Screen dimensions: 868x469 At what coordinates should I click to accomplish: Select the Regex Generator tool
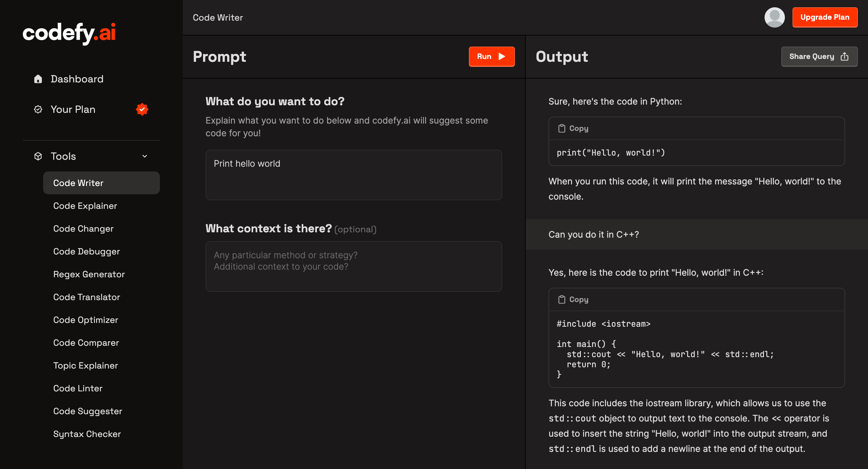click(x=89, y=274)
